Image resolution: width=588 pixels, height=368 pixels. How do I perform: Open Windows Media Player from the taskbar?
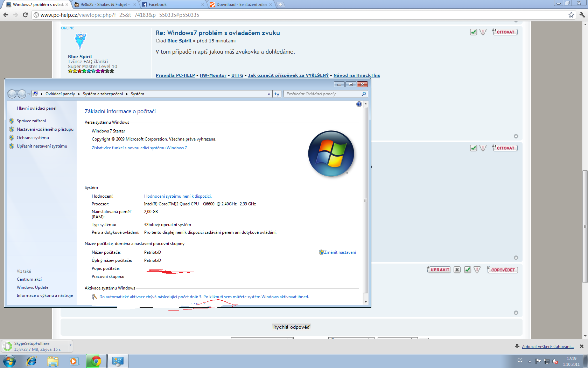74,361
